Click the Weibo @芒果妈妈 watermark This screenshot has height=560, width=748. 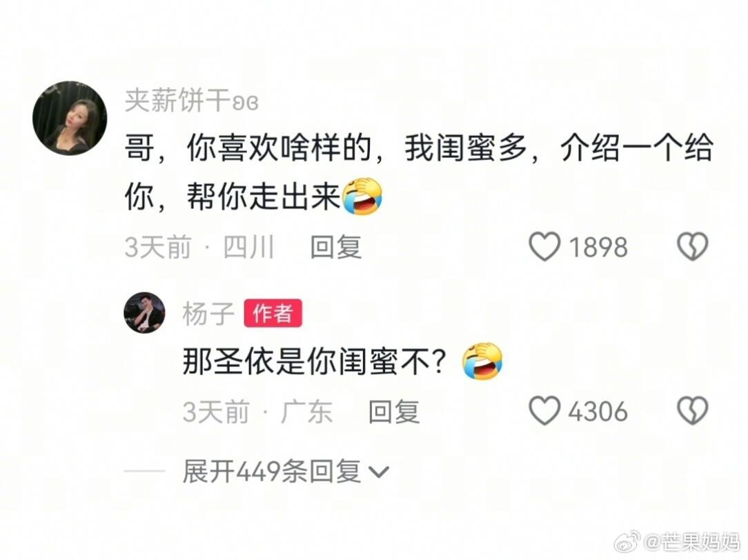[x=677, y=542]
